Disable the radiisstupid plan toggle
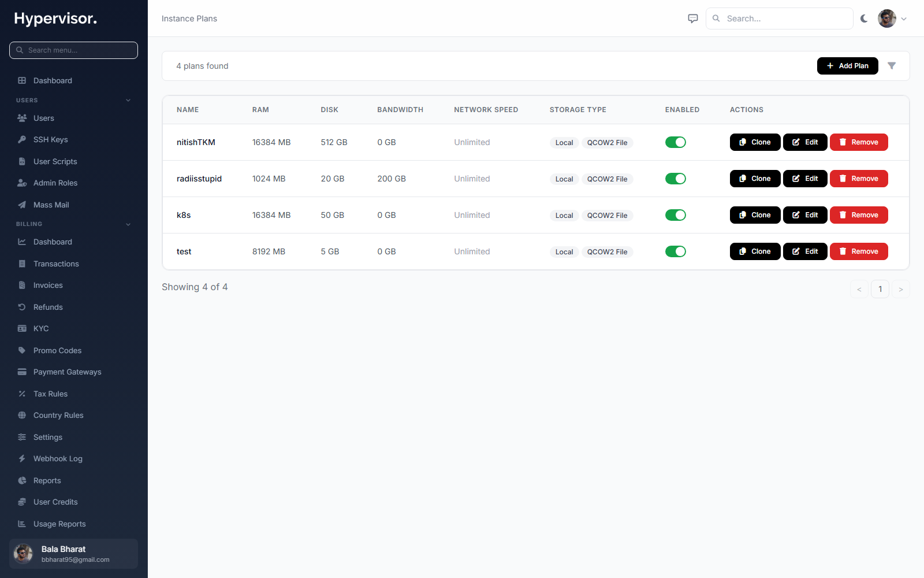This screenshot has width=924, height=578. tap(675, 179)
